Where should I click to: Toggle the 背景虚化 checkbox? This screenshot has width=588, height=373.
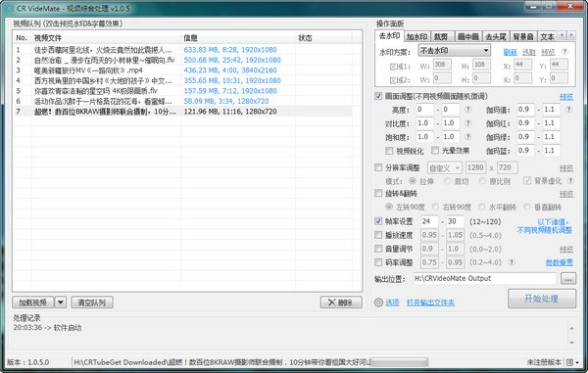527,180
